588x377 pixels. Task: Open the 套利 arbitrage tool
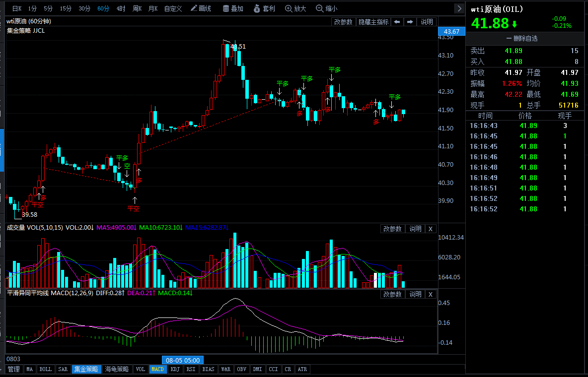[264, 8]
